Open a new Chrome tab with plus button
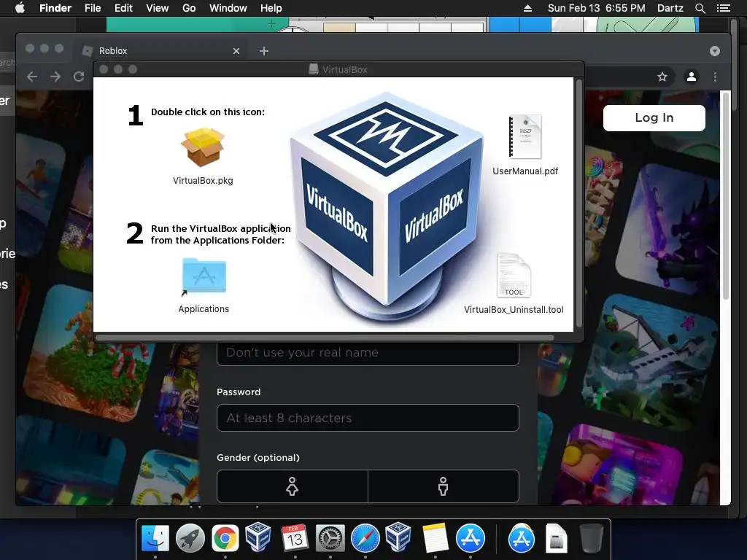Image resolution: width=747 pixels, height=560 pixels. coord(264,51)
